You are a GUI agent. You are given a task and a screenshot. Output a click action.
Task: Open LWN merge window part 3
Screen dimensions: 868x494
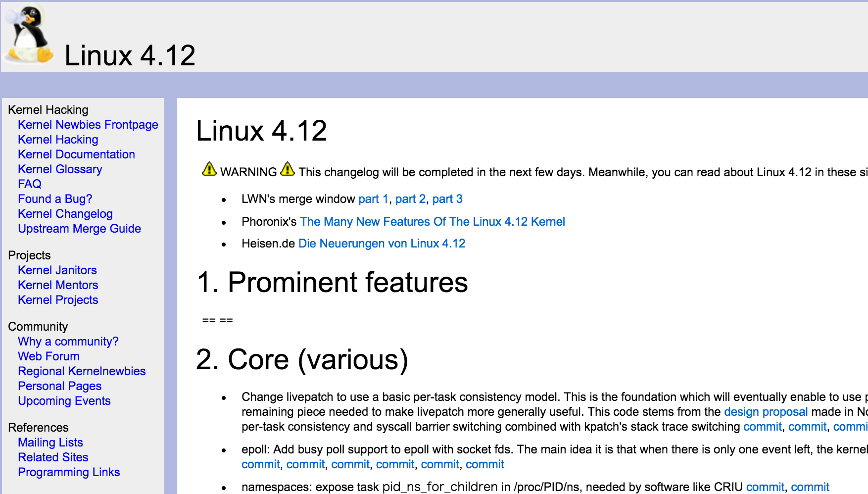click(x=447, y=199)
